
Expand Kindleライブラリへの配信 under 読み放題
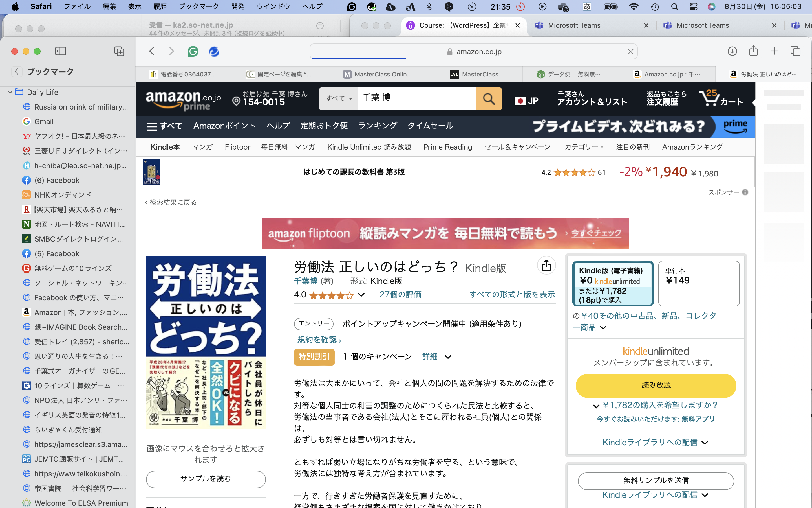point(655,443)
